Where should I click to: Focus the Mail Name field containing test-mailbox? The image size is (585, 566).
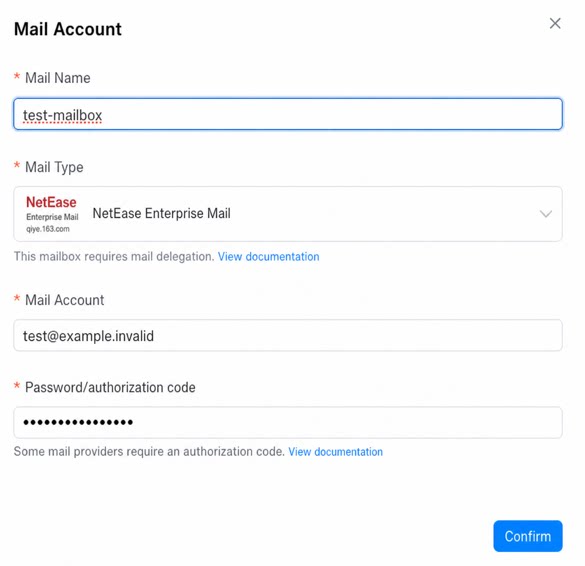point(288,114)
